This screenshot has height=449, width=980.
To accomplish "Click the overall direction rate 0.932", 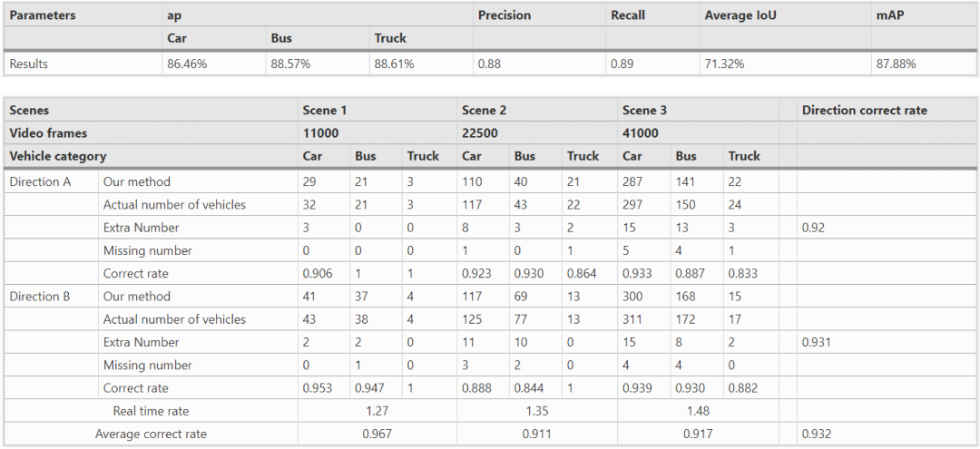I will point(817,434).
